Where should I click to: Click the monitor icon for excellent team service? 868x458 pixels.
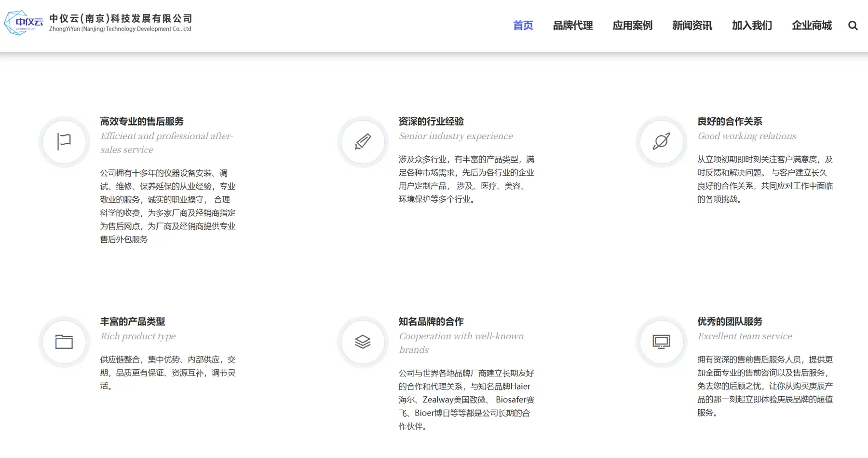[x=661, y=342]
